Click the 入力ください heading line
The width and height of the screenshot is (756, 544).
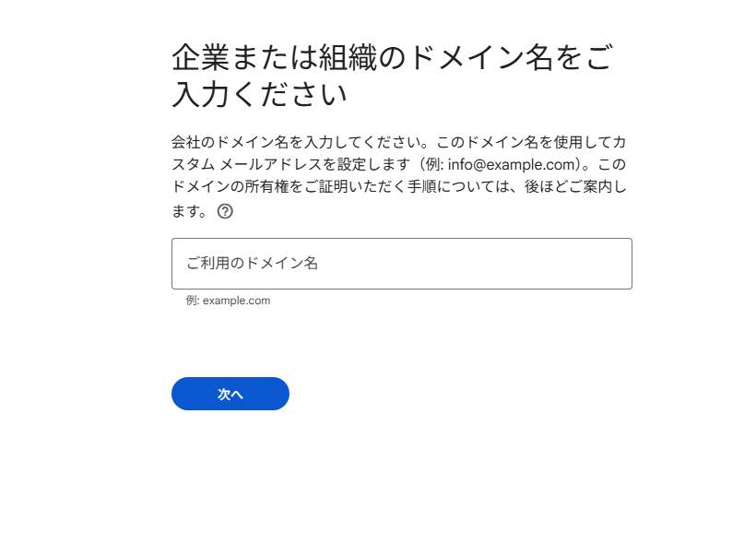[x=259, y=94]
